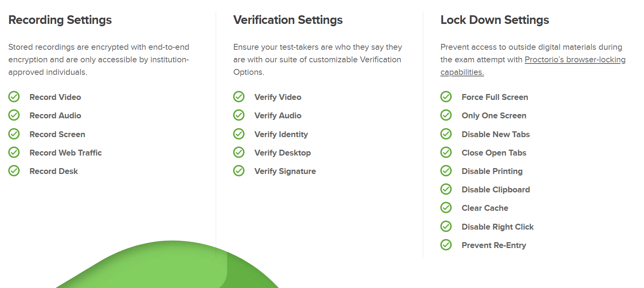The height and width of the screenshot is (288, 644).
Task: Click the Disable Right Click label
Action: pyautogui.click(x=497, y=227)
